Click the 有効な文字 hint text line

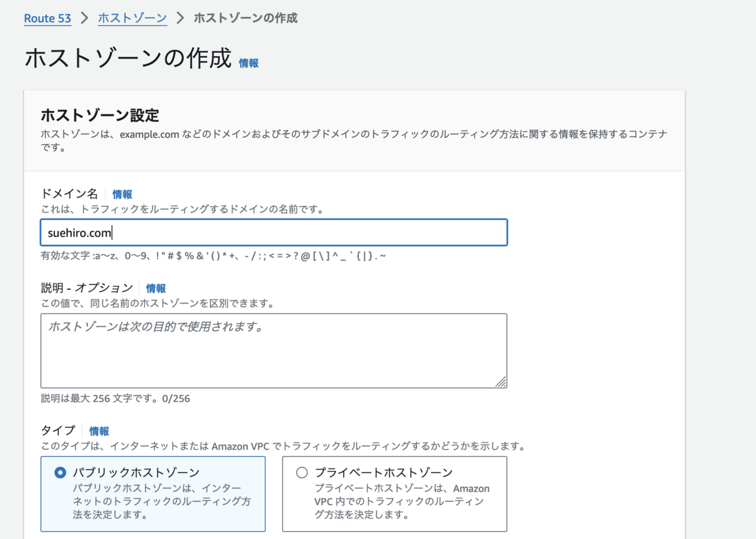tap(214, 256)
